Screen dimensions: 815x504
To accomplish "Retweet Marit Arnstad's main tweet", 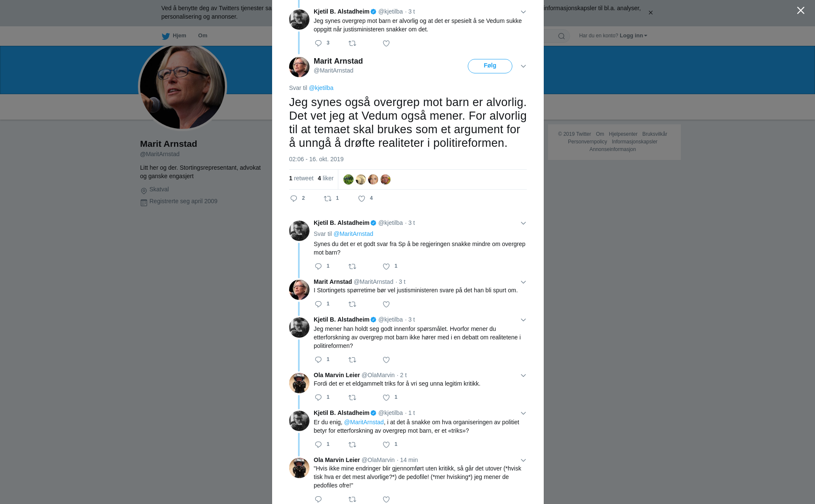I will tap(328, 199).
